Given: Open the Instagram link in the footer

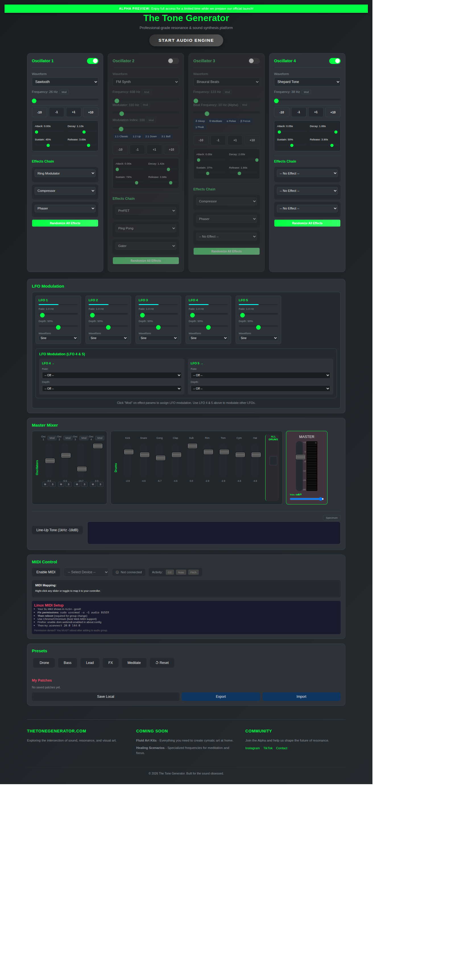Looking at the screenshot, I should pyautogui.click(x=252, y=748).
